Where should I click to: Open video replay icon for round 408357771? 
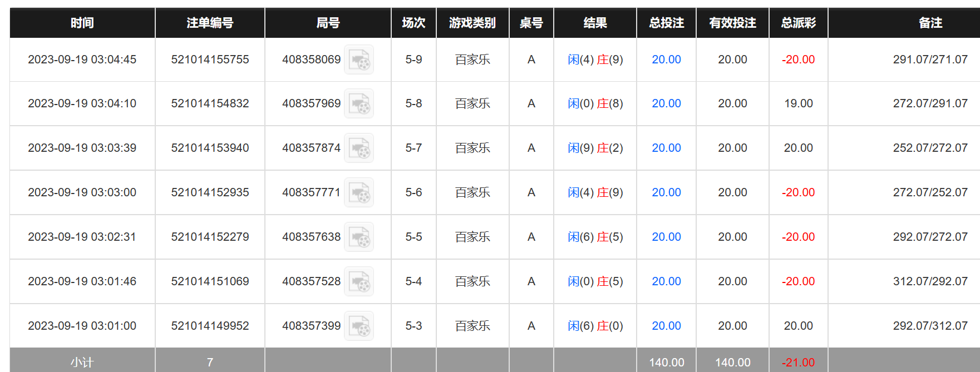coord(359,193)
